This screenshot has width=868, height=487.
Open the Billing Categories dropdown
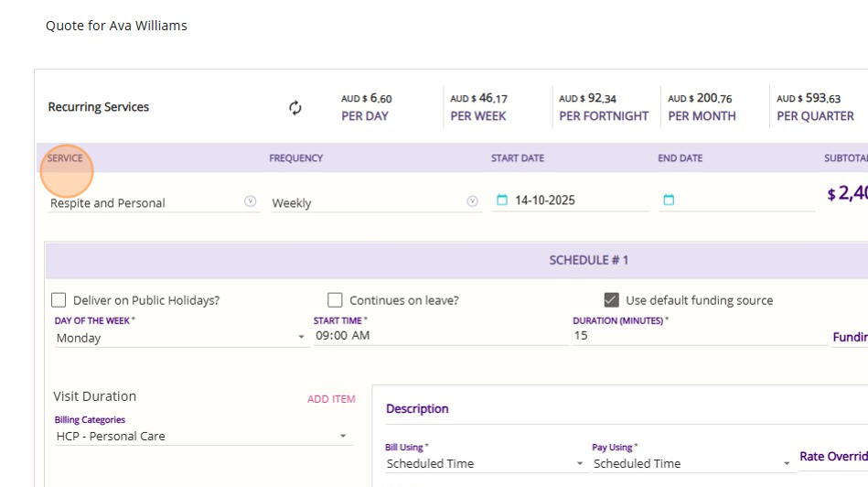[343, 437]
